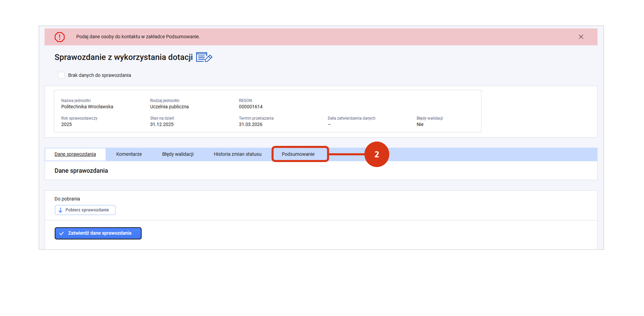The height and width of the screenshot is (316, 644).
Task: Go to the Błędy walidacji tab
Action: [x=178, y=154]
